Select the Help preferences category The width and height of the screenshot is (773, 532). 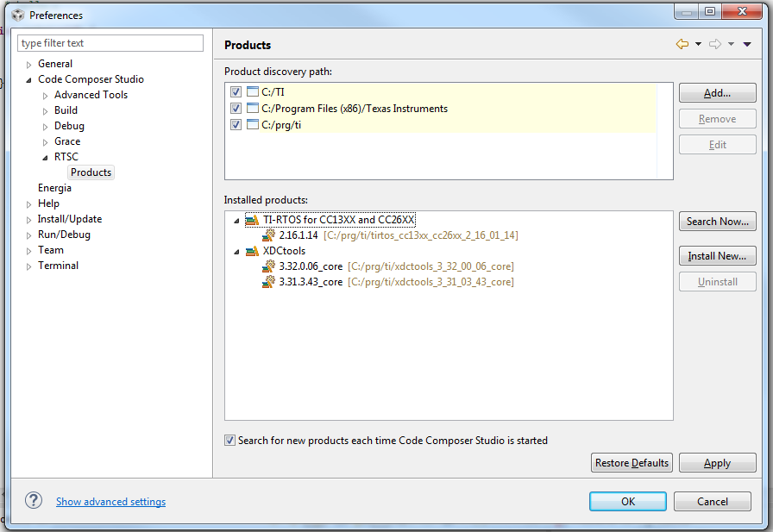pos(49,203)
